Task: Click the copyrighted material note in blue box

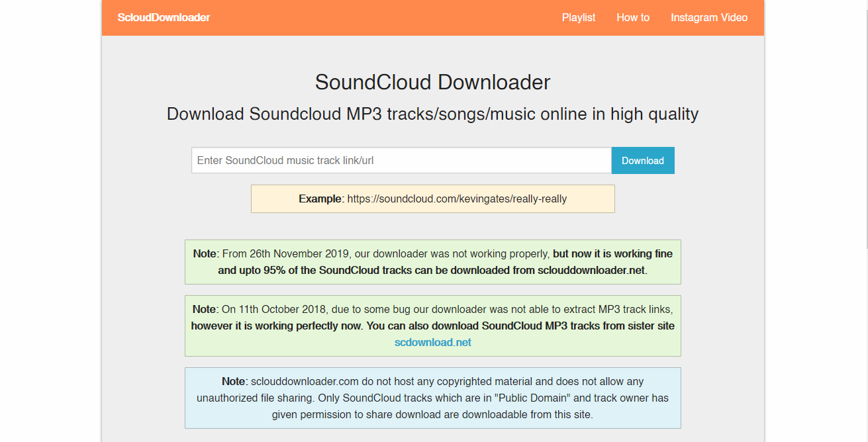Action: tap(433, 398)
